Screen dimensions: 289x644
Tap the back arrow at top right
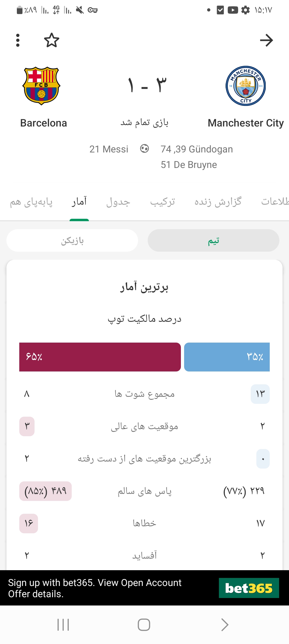(x=267, y=40)
